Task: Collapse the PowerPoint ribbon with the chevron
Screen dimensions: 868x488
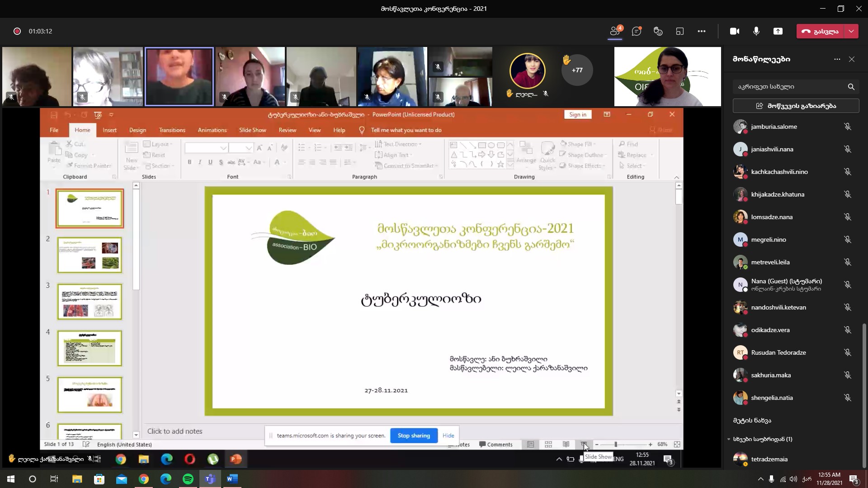Action: coord(677,177)
